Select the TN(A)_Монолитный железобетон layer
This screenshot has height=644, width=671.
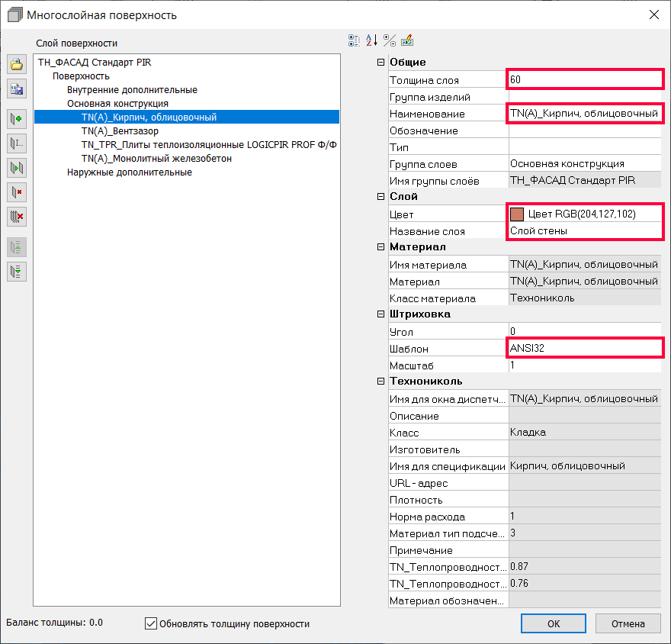tap(156, 159)
